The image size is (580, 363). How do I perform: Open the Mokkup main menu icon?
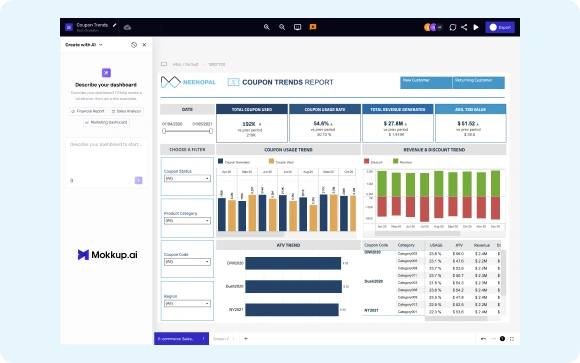(68, 27)
